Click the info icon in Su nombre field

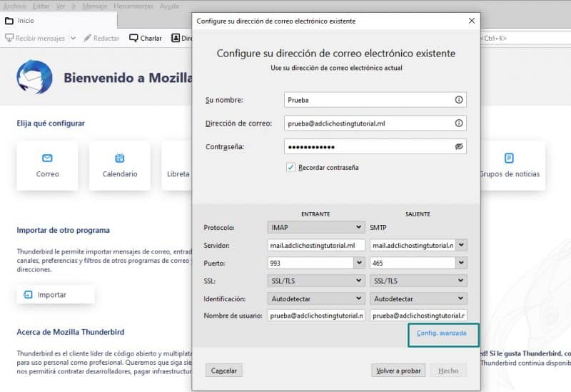[x=458, y=100]
